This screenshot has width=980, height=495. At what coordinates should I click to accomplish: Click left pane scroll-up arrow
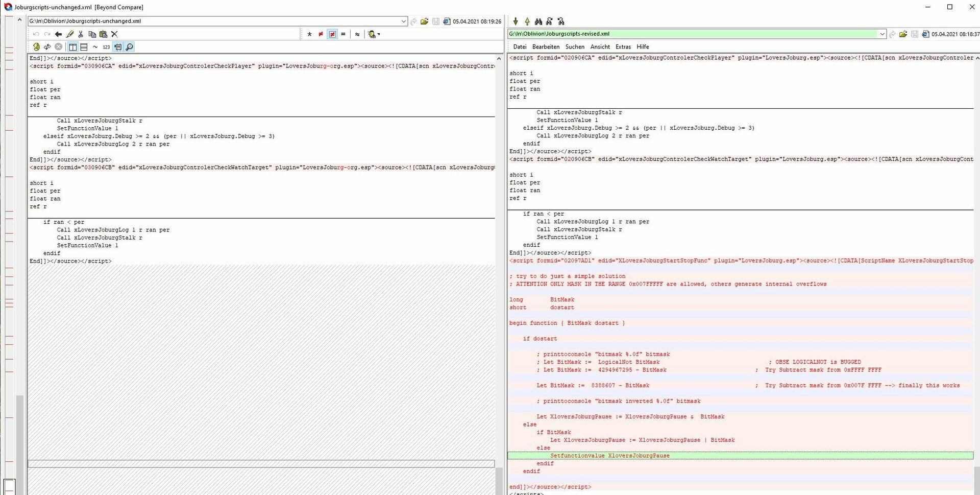(x=499, y=58)
